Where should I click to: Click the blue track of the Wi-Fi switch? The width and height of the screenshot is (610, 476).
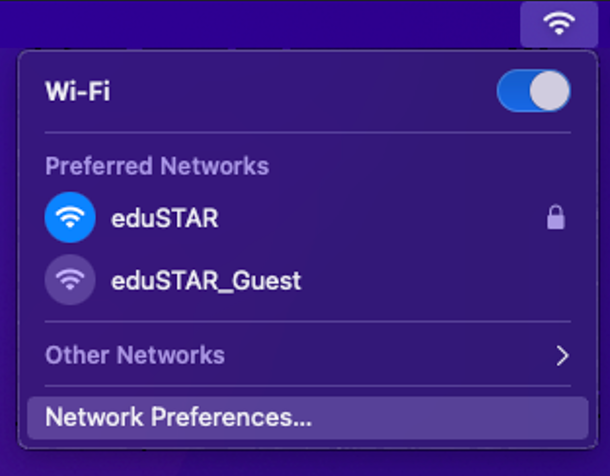(x=513, y=92)
